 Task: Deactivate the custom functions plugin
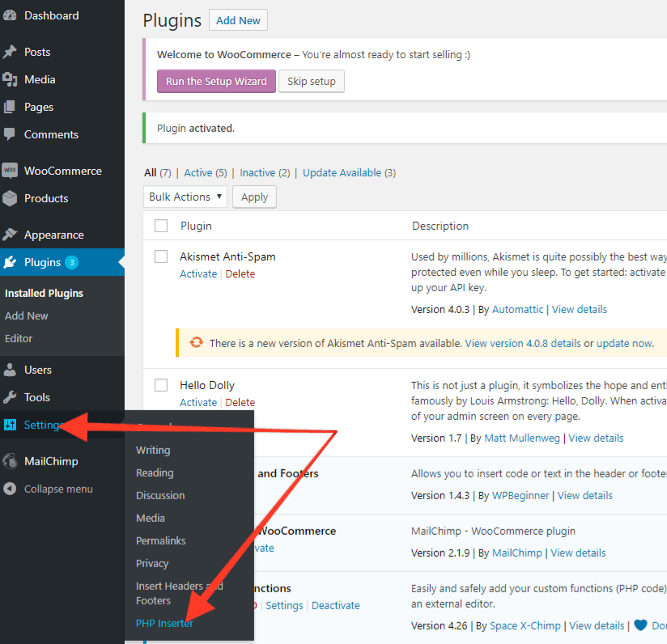tap(336, 605)
